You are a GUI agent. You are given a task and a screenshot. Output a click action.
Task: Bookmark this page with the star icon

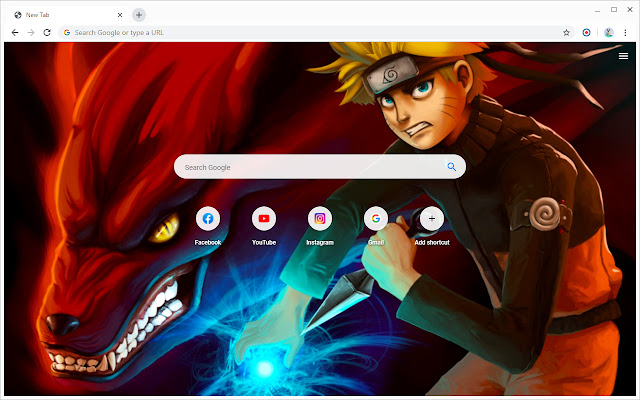(x=566, y=33)
